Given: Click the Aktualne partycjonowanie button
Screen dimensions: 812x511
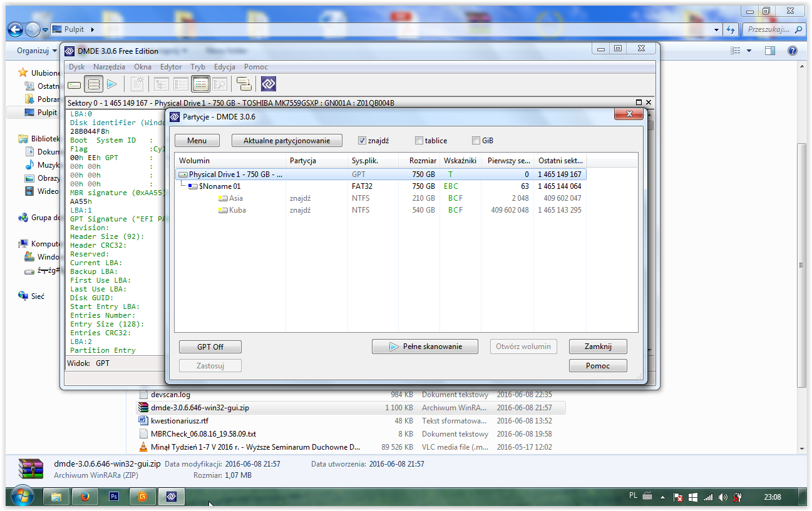Looking at the screenshot, I should (287, 141).
